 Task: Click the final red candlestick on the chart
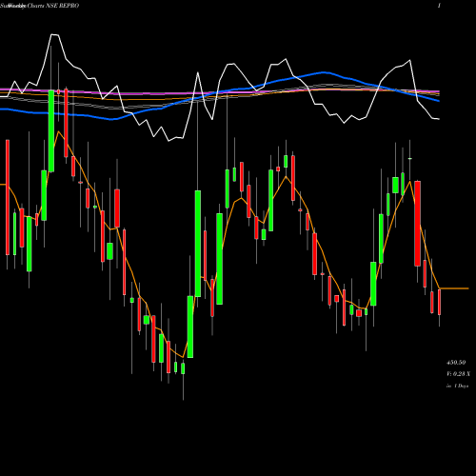point(440,302)
